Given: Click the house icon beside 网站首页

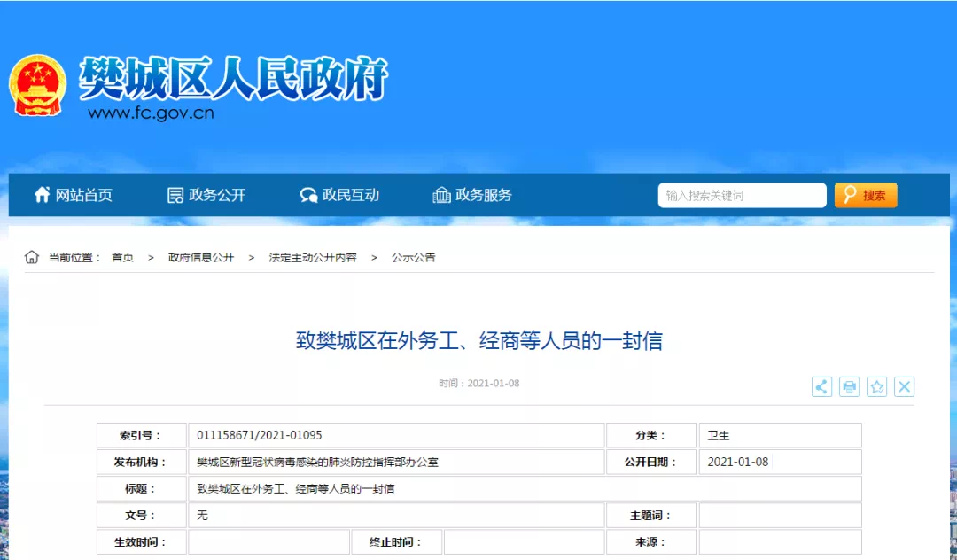Looking at the screenshot, I should 42,195.
